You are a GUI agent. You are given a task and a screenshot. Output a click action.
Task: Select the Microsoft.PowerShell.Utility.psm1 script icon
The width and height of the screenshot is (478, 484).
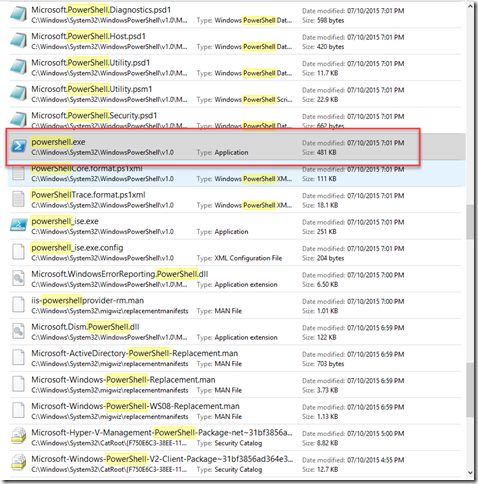point(18,93)
